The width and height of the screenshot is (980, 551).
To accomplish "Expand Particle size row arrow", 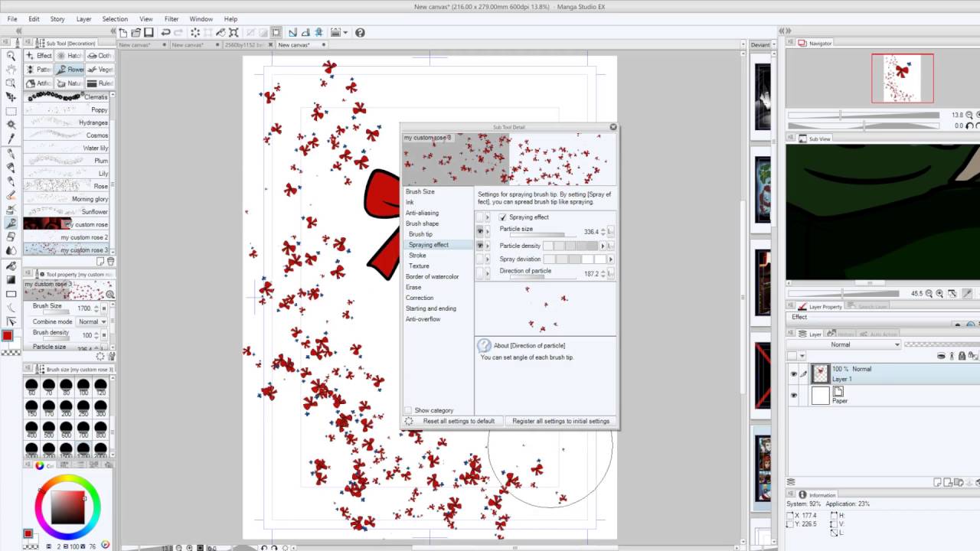I will 488,231.
